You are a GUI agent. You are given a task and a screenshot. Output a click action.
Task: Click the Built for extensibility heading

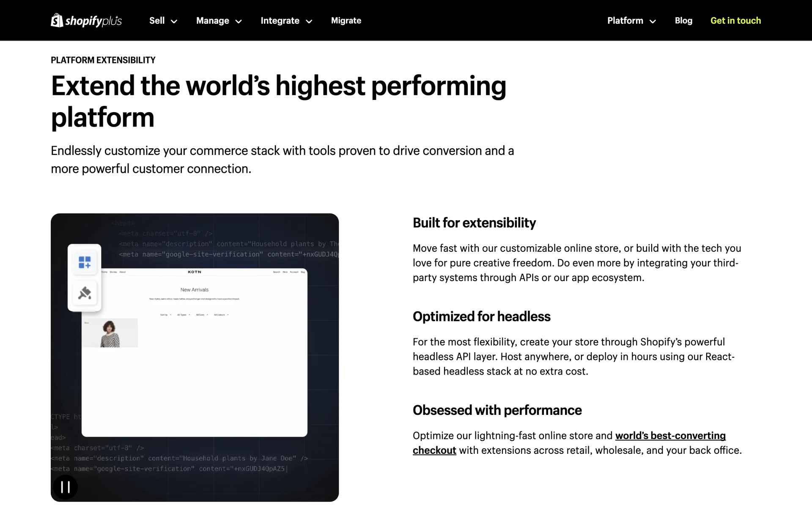[x=474, y=223]
